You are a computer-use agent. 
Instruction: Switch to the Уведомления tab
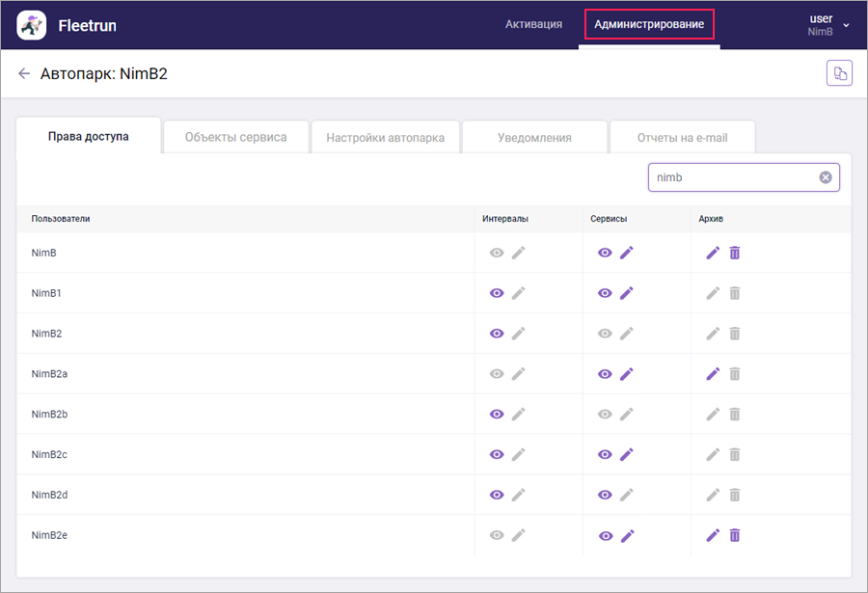pyautogui.click(x=534, y=137)
